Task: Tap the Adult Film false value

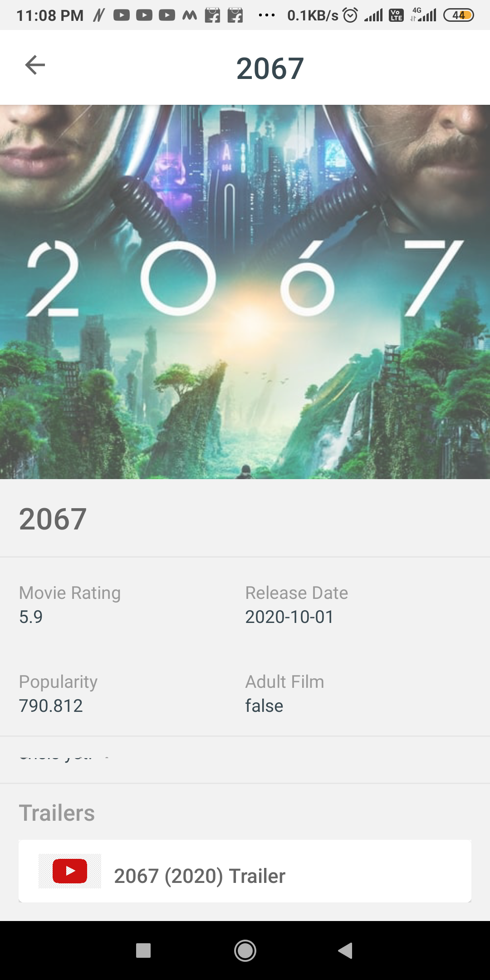Action: point(264,705)
